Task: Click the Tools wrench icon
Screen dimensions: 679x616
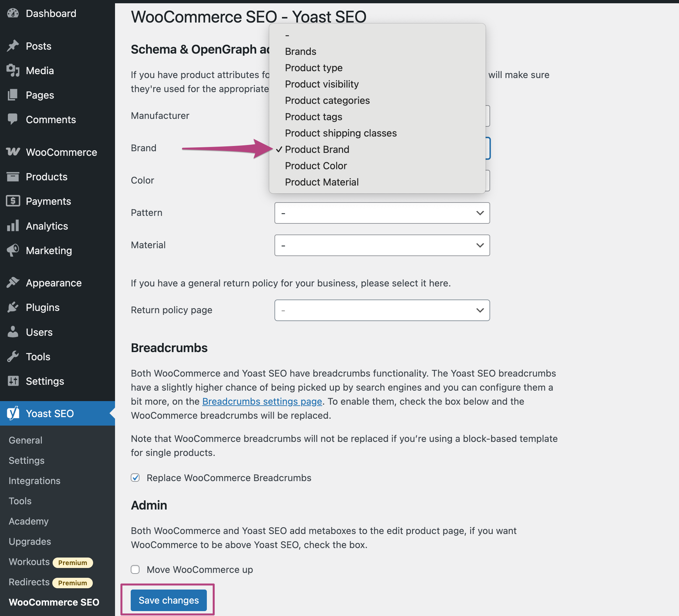Action: pos(13,356)
